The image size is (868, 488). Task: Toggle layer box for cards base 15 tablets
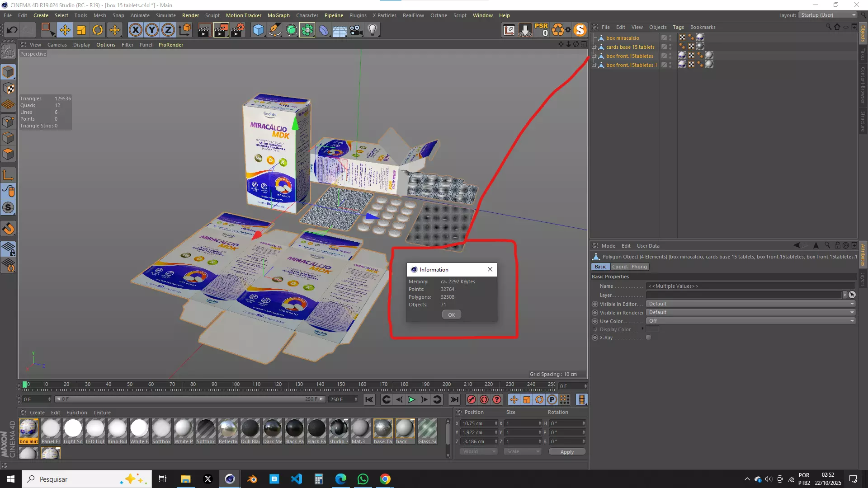(664, 47)
